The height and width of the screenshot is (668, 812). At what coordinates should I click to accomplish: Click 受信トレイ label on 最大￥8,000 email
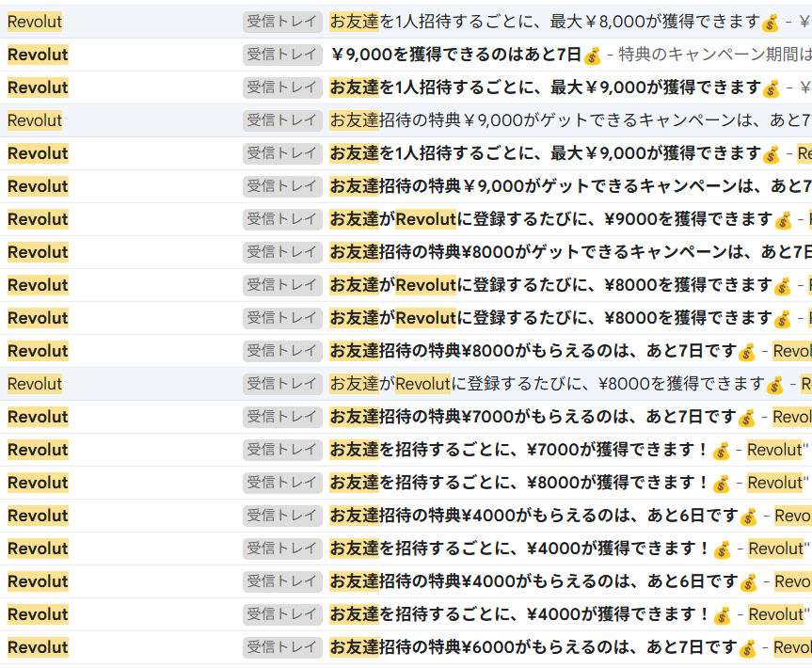(x=282, y=22)
